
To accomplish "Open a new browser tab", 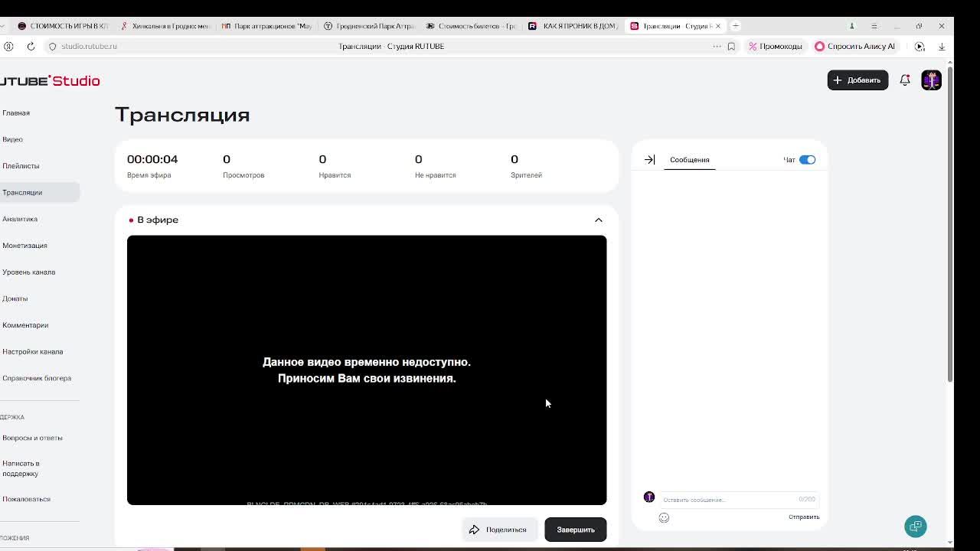I will 735,26.
